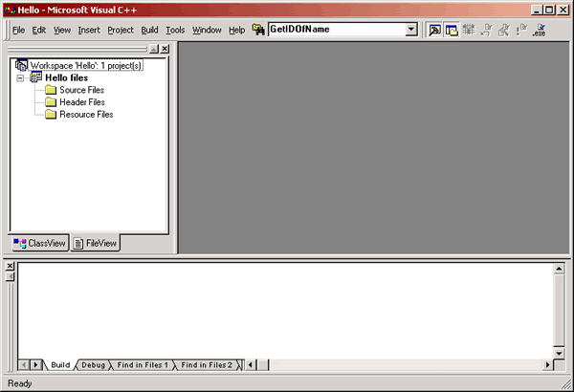Click the toolbar icon next to the exclamation icon
This screenshot has height=392, width=574.
coord(504,30)
